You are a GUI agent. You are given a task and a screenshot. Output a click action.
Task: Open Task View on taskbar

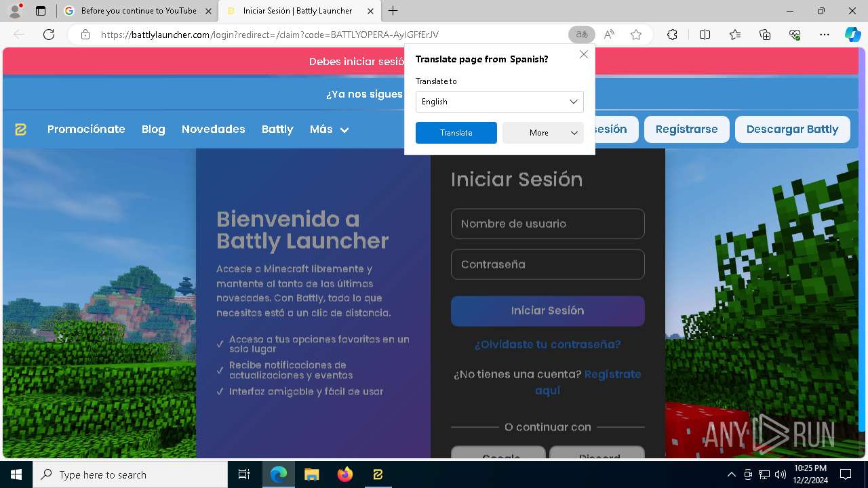[244, 474]
